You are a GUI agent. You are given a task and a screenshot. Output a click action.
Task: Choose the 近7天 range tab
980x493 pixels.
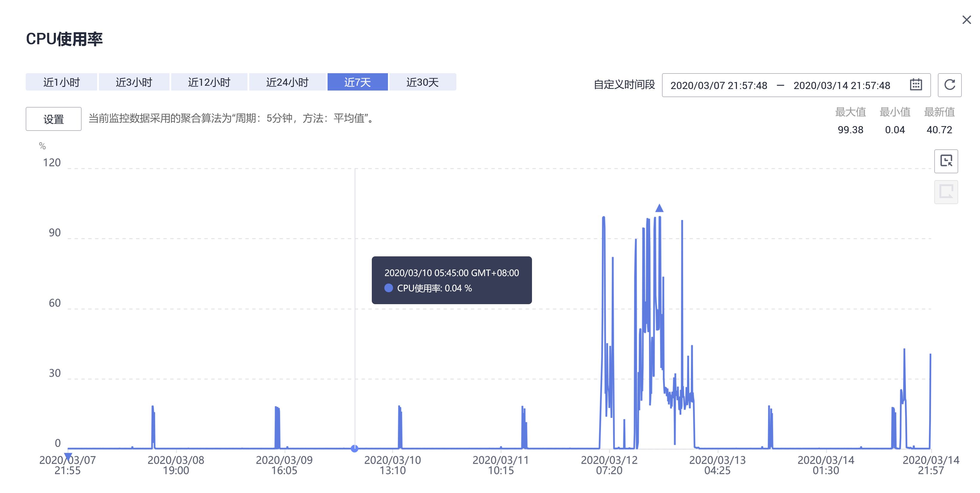point(358,82)
